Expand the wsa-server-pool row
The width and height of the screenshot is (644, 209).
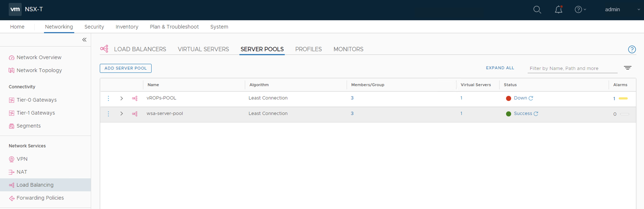pyautogui.click(x=121, y=114)
